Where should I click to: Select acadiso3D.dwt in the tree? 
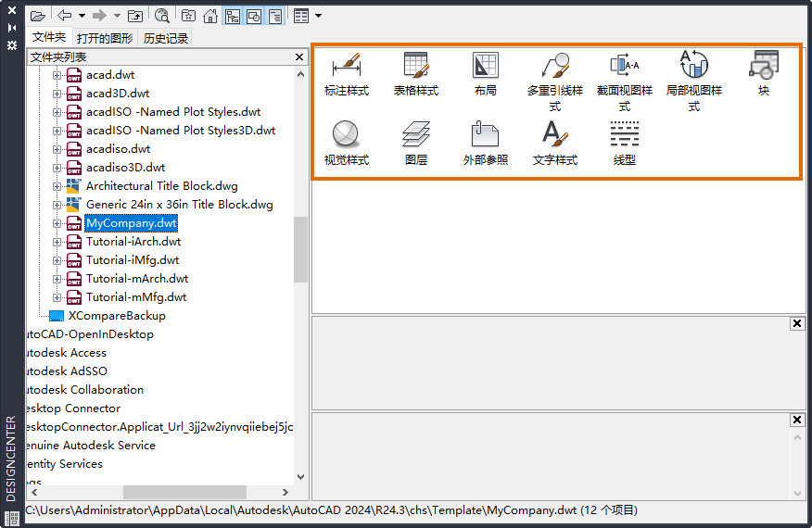125,168
